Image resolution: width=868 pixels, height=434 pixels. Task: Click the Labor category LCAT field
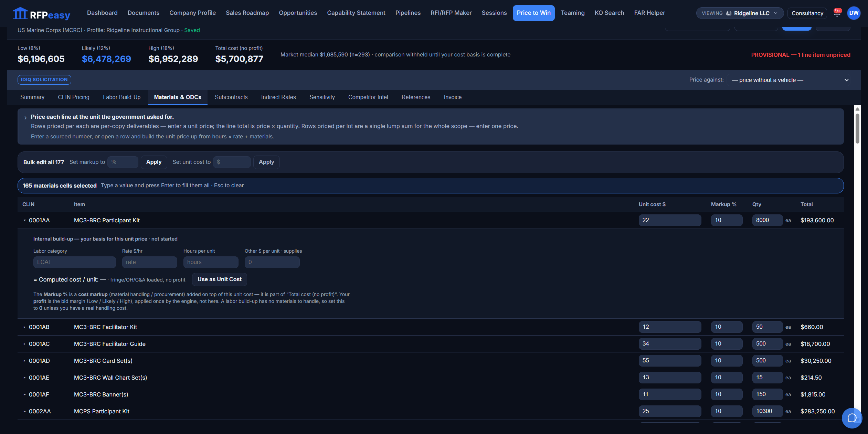tap(75, 262)
